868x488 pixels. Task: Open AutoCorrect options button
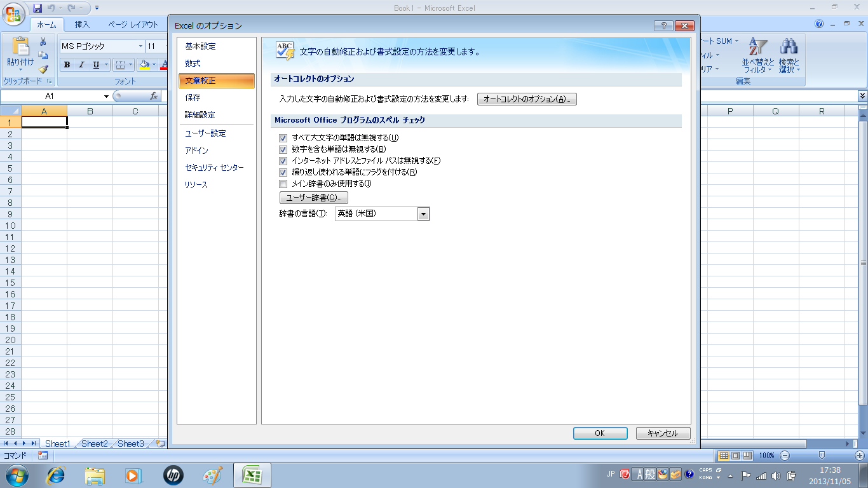pos(527,99)
